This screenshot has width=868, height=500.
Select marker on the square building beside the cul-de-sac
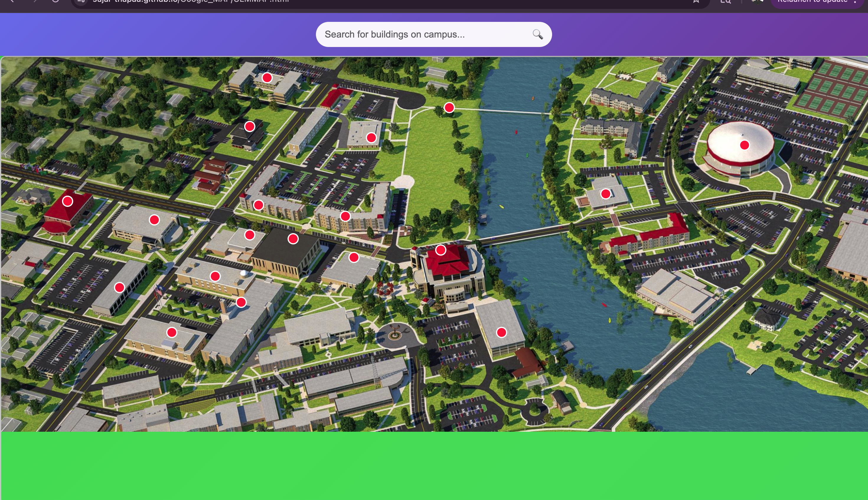(371, 138)
